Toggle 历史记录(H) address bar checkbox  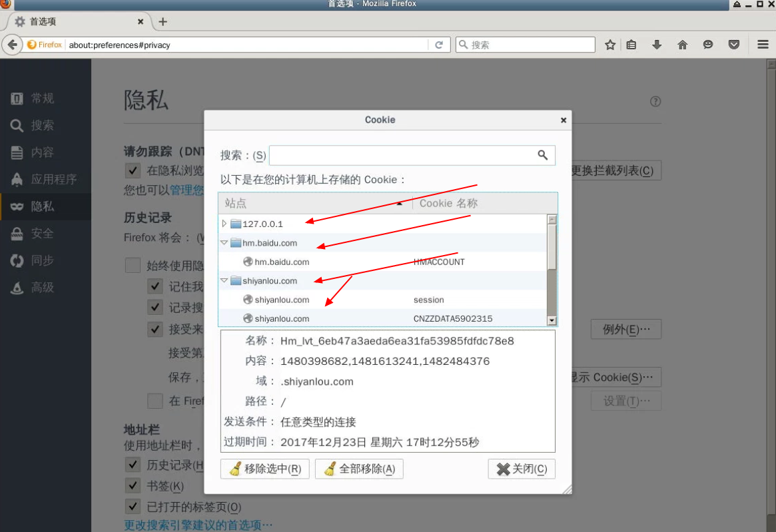click(133, 465)
